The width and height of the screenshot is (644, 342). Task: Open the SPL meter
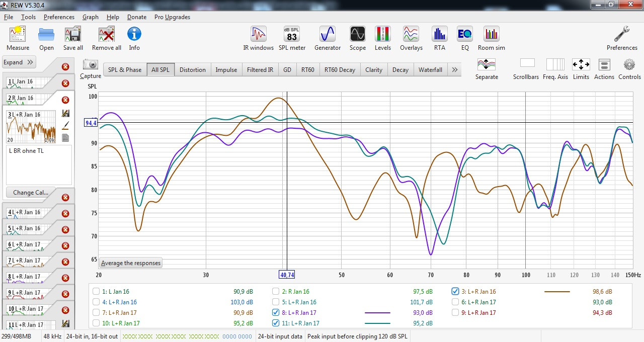(x=292, y=38)
